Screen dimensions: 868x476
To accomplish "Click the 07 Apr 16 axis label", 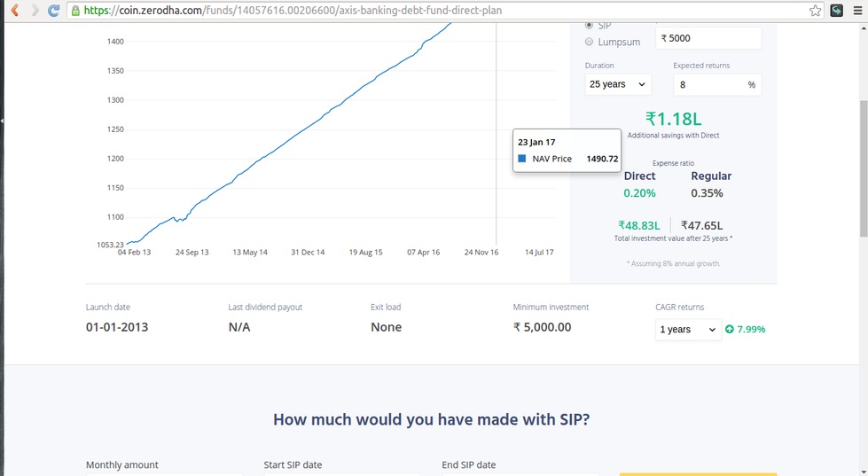I will pos(424,253).
